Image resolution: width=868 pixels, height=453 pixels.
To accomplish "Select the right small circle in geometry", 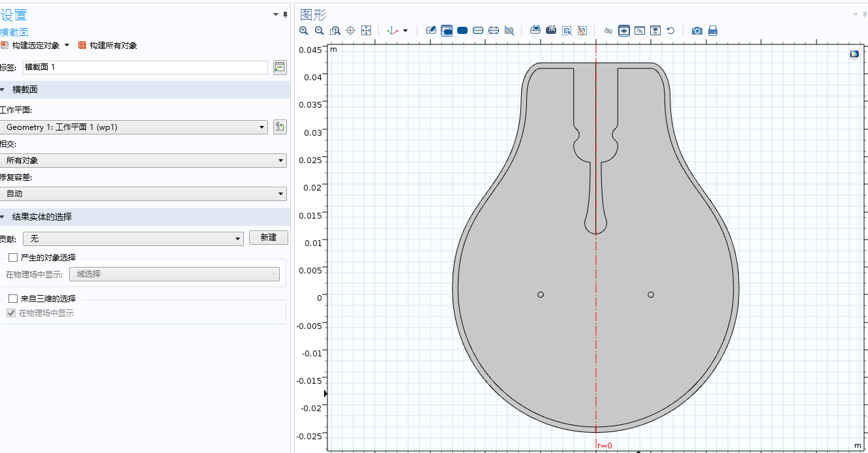I will tap(651, 294).
